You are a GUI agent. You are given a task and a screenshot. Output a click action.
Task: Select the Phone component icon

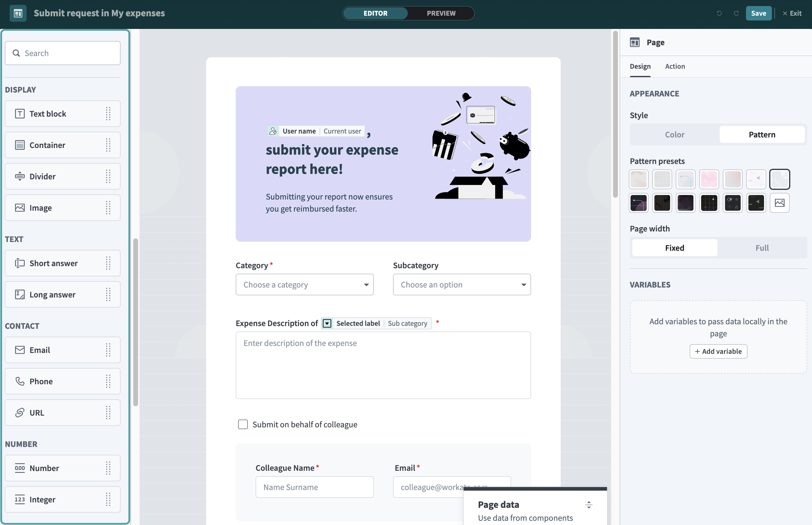coord(19,381)
